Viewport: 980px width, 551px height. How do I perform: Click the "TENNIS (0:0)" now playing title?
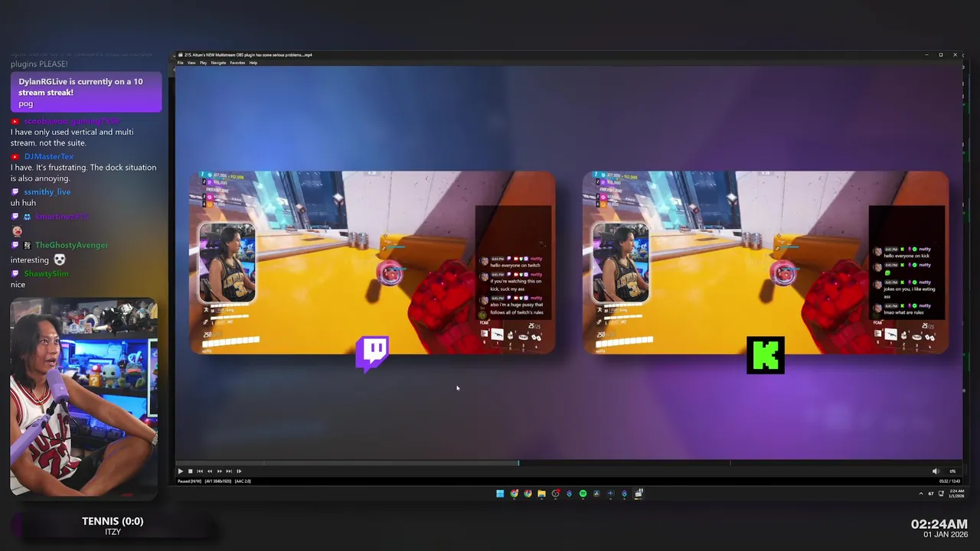[x=113, y=521]
